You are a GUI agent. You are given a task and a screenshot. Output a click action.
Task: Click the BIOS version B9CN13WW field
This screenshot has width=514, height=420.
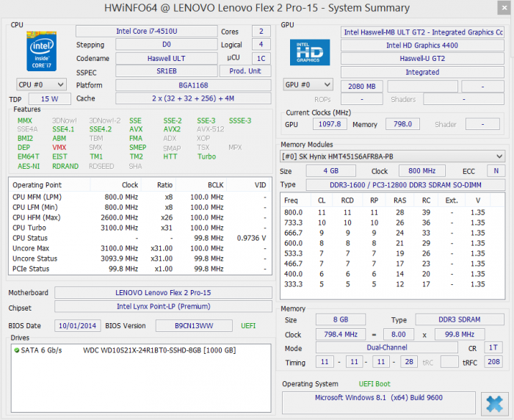(193, 325)
